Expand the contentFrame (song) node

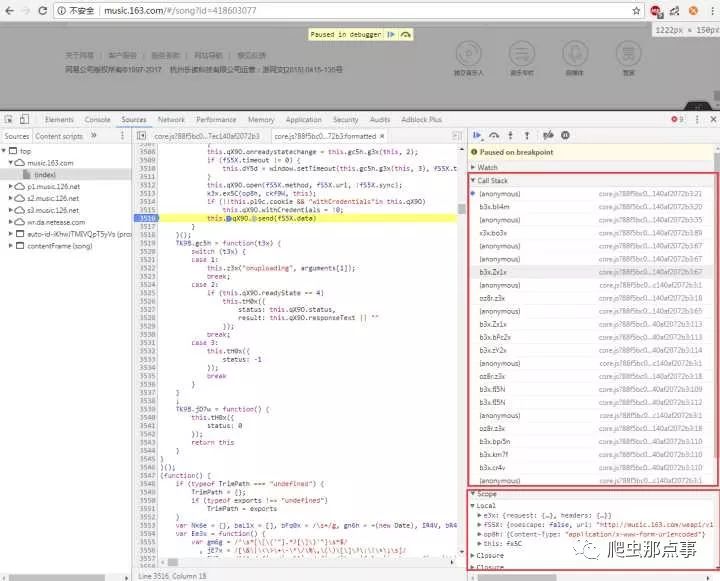click(11, 246)
